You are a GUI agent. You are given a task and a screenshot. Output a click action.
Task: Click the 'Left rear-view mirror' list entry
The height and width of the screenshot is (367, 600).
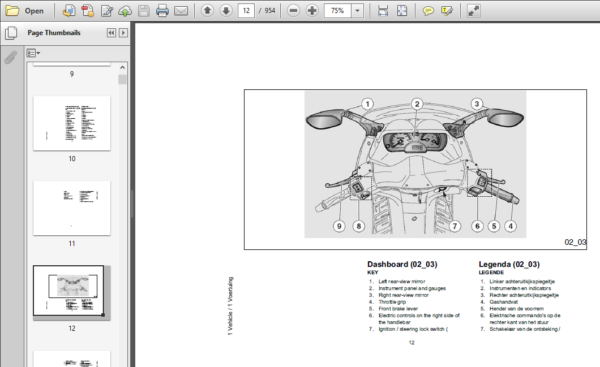pos(402,281)
